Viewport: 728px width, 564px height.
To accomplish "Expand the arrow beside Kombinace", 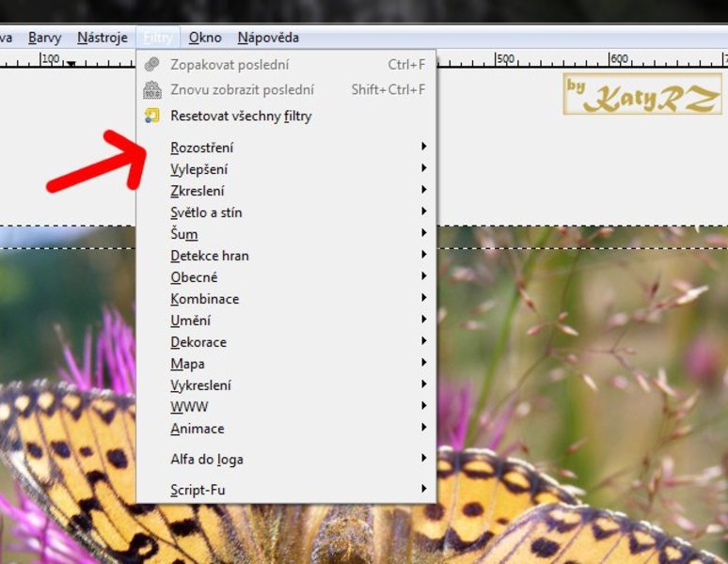I will tap(423, 298).
